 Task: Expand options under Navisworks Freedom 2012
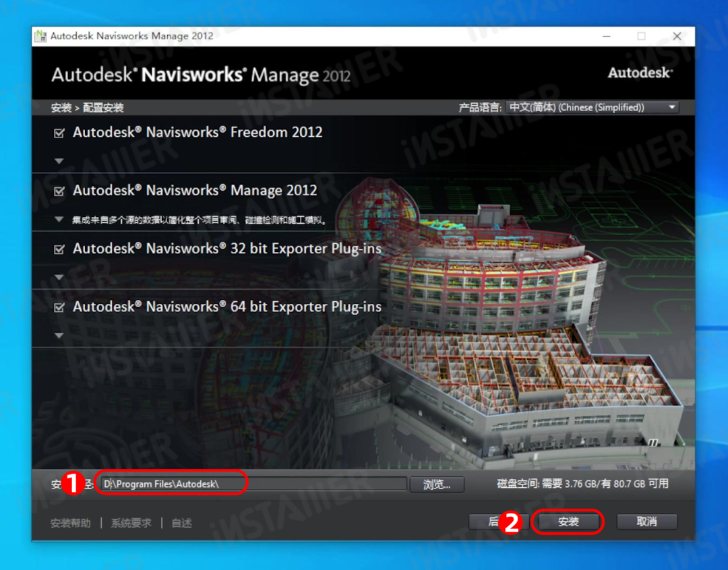pos(59,161)
